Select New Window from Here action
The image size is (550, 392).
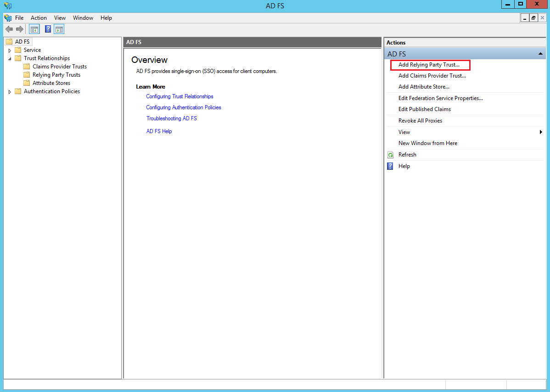(427, 143)
